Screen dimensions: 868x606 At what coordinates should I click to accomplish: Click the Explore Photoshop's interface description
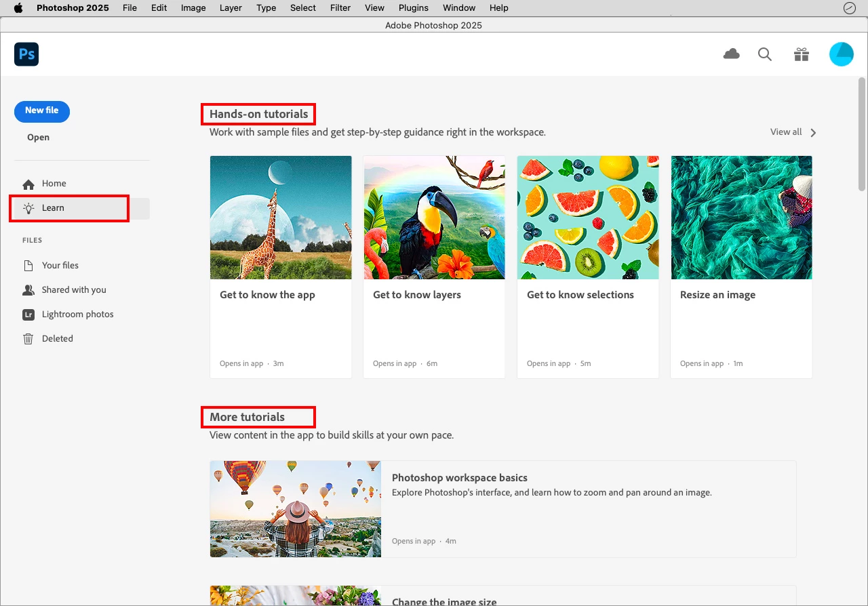(552, 493)
